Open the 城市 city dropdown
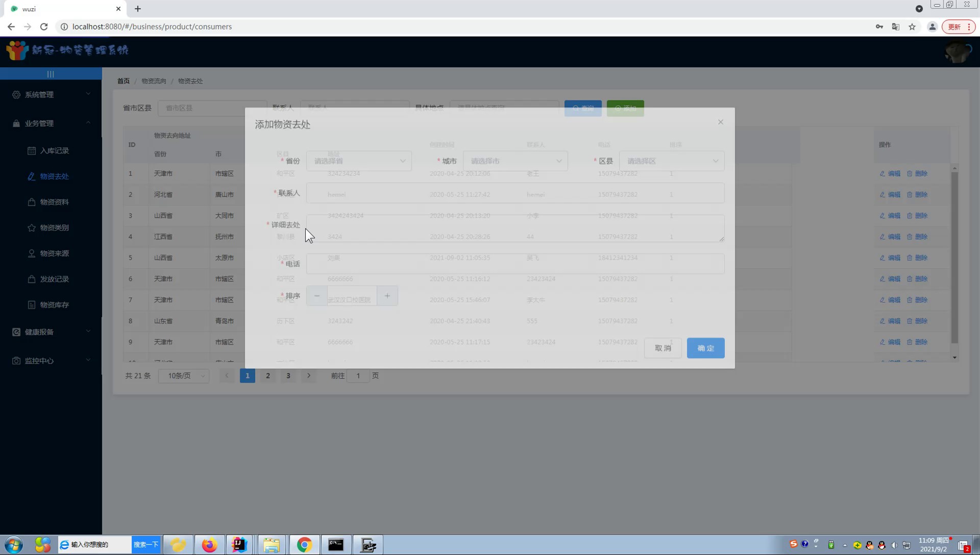The height and width of the screenshot is (555, 980). click(x=515, y=161)
